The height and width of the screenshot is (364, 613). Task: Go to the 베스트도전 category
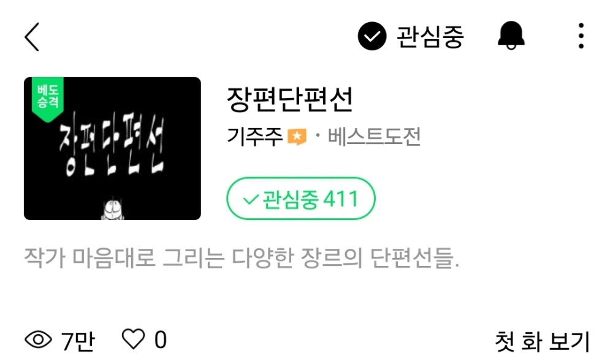point(374,137)
